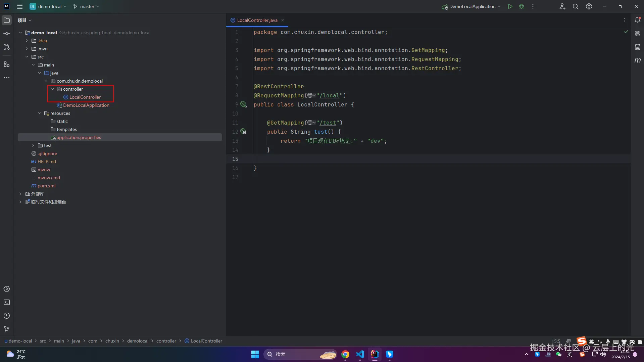The height and width of the screenshot is (362, 644).
Task: Select application.properties file
Action: click(x=79, y=137)
